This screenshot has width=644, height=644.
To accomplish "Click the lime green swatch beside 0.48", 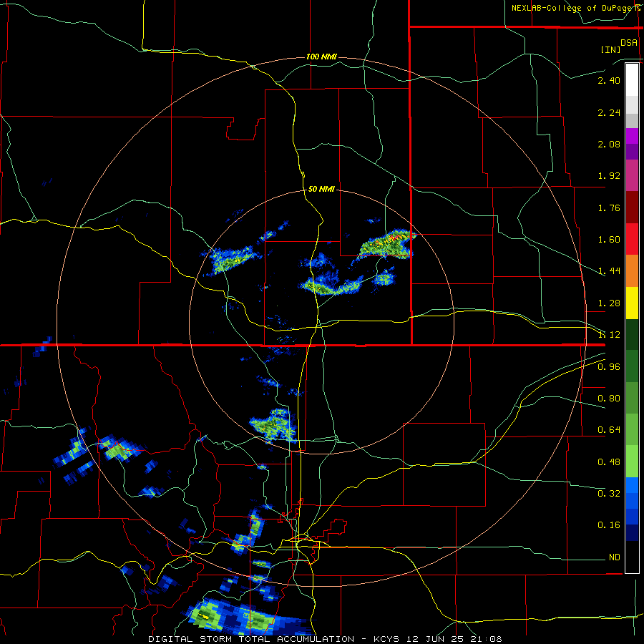I will coord(632,462).
